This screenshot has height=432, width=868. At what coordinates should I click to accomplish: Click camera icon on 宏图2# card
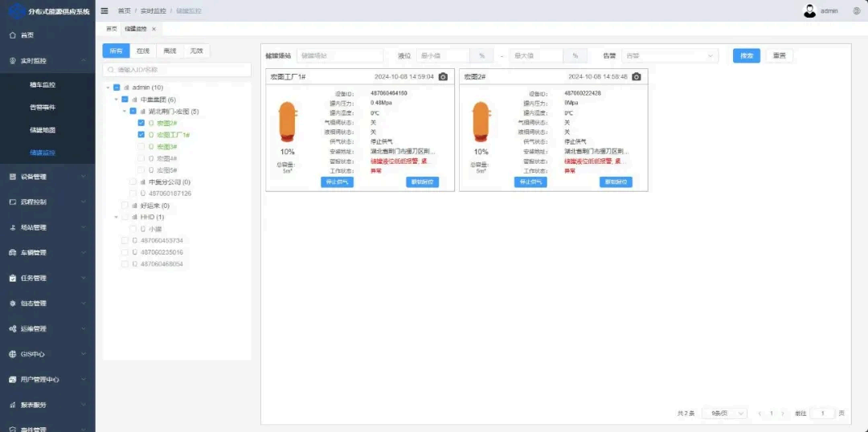637,77
